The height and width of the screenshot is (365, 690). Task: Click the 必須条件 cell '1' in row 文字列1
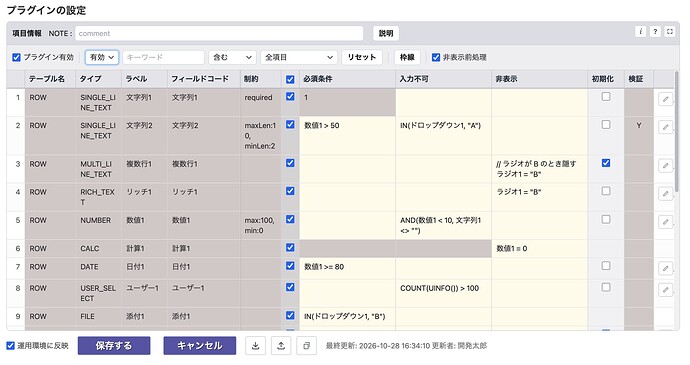coord(348,102)
